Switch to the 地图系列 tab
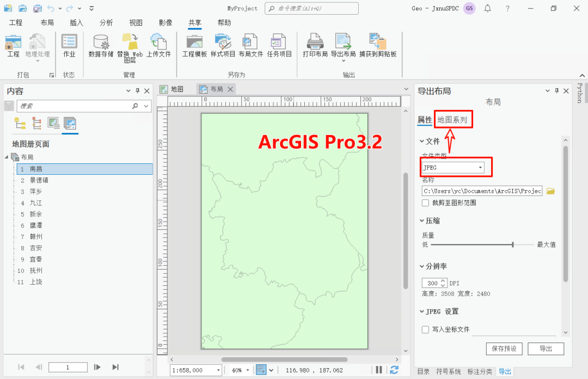The height and width of the screenshot is (379, 588). click(452, 120)
